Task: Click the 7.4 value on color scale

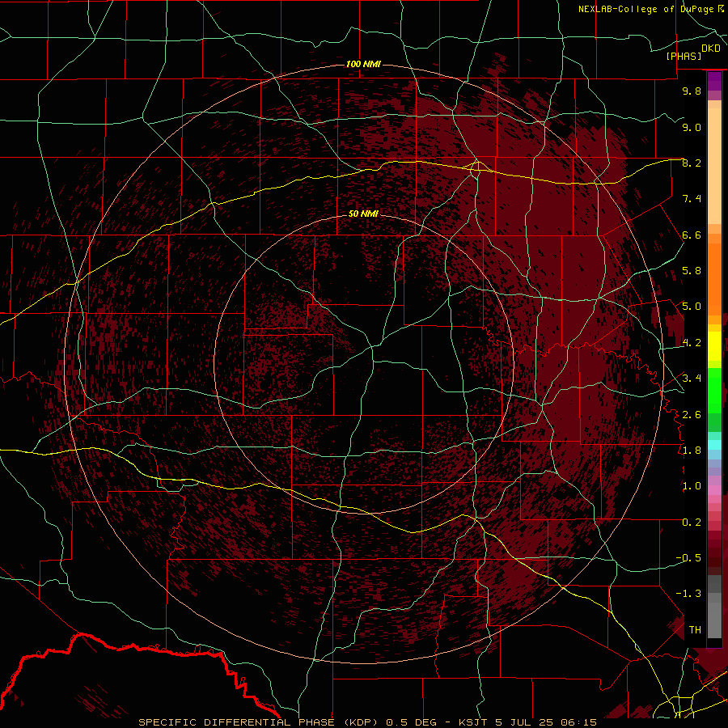Action: (692, 199)
